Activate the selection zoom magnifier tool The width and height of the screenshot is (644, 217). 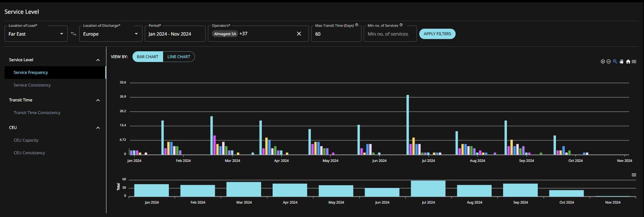click(615, 62)
